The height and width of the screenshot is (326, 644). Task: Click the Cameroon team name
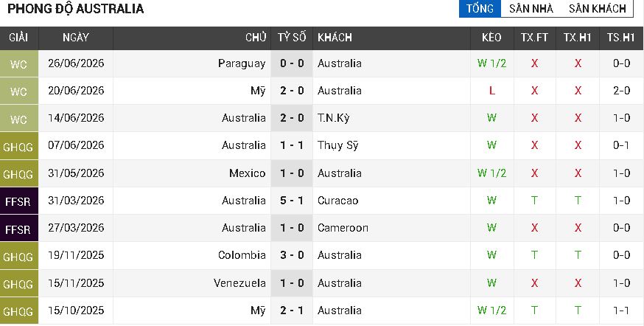pos(343,228)
